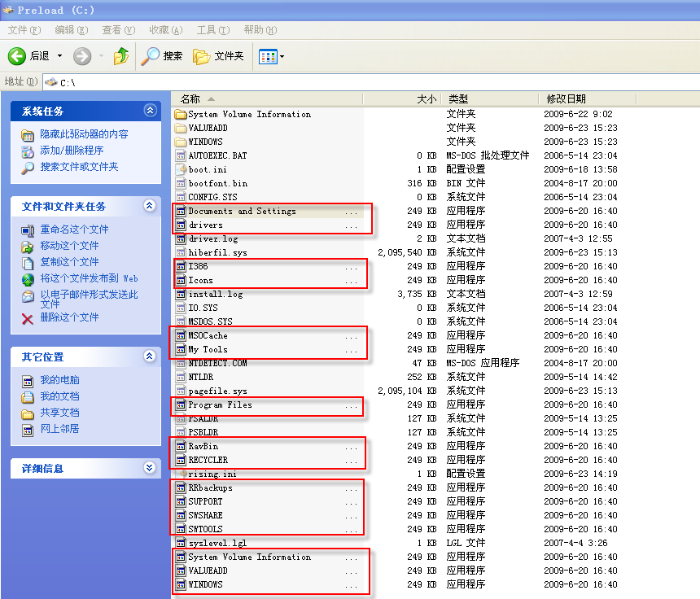700x599 pixels.
Task: Collapse the 文件和文件夹任务 panel
Action: pos(150,205)
